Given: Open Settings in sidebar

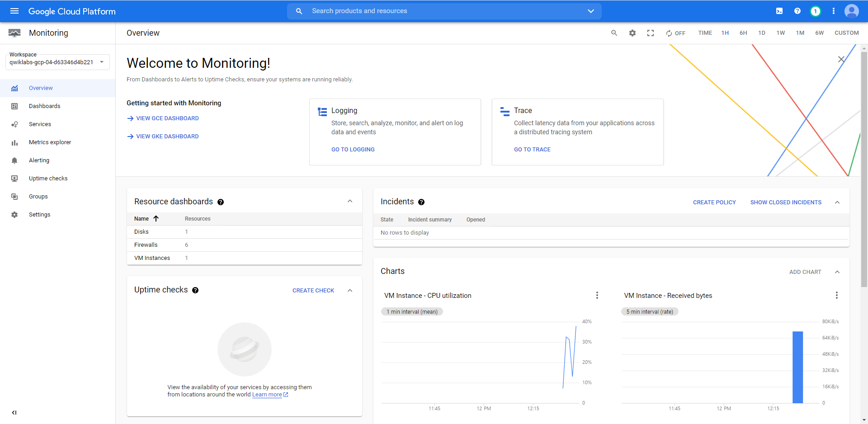Looking at the screenshot, I should point(57,215).
